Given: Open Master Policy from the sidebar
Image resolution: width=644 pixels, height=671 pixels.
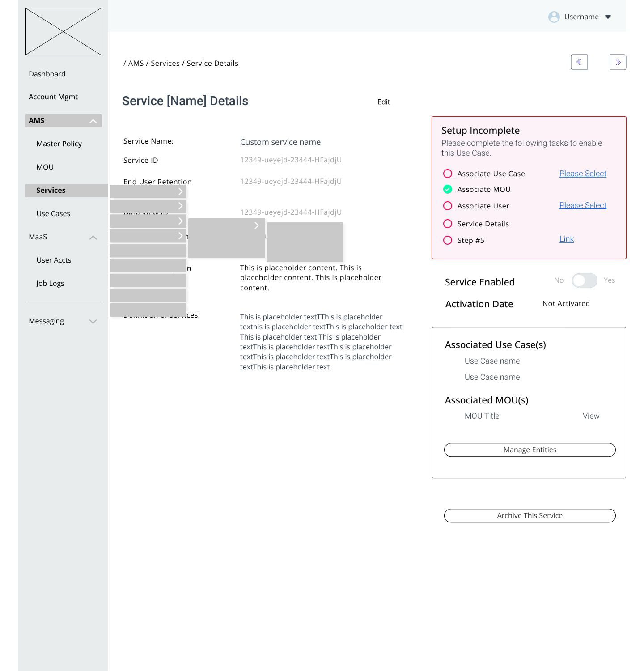Looking at the screenshot, I should coord(59,144).
